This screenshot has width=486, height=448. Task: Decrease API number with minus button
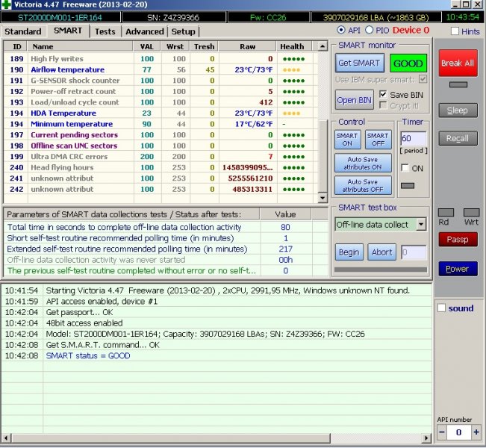442,432
